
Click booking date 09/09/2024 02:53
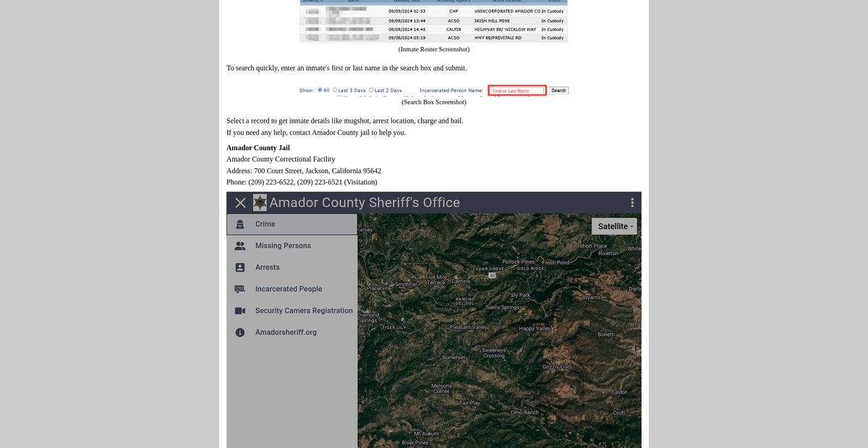coord(407,12)
